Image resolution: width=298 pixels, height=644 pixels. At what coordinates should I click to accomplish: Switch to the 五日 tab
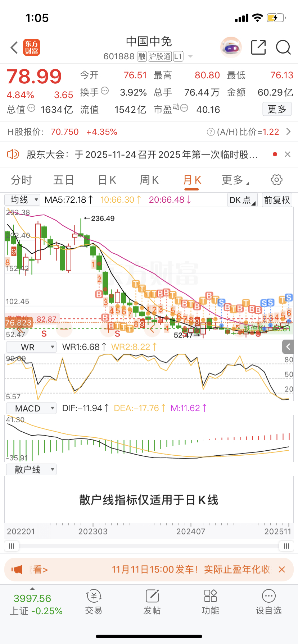64,180
